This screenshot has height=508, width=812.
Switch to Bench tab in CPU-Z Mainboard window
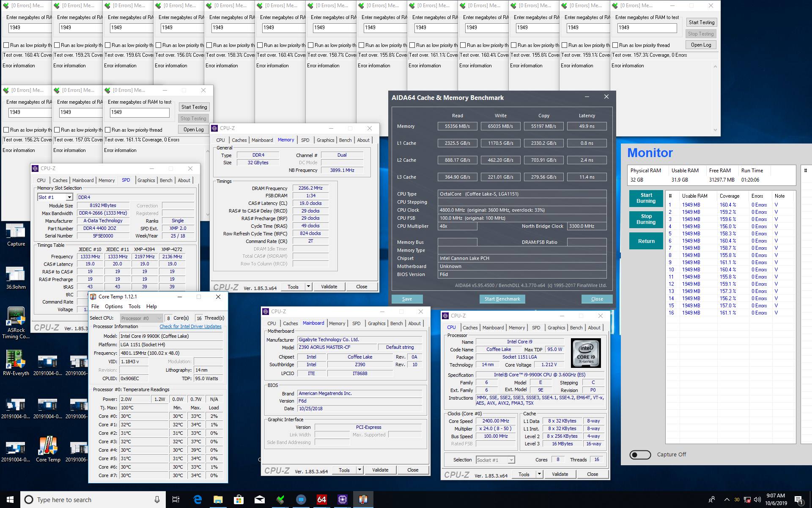(396, 323)
